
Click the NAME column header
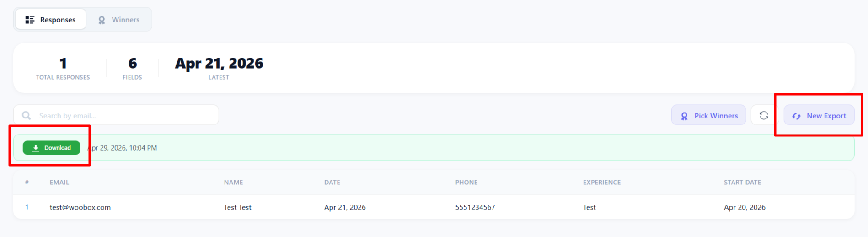[233, 182]
